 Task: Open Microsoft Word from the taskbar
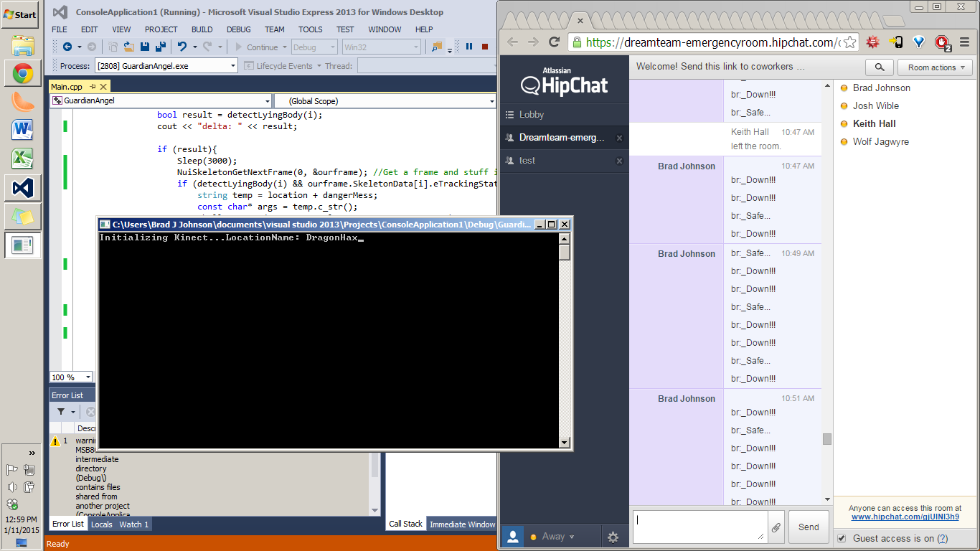click(x=22, y=130)
